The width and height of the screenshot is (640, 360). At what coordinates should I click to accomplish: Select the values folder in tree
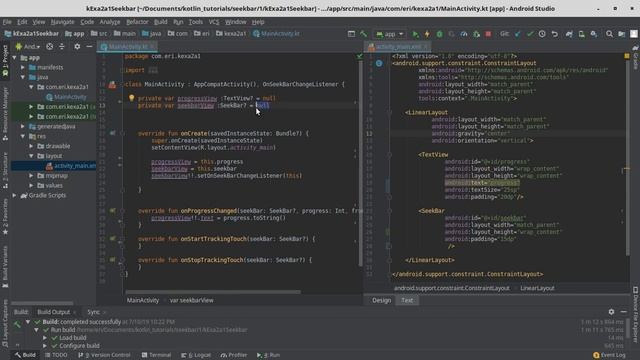pos(50,186)
